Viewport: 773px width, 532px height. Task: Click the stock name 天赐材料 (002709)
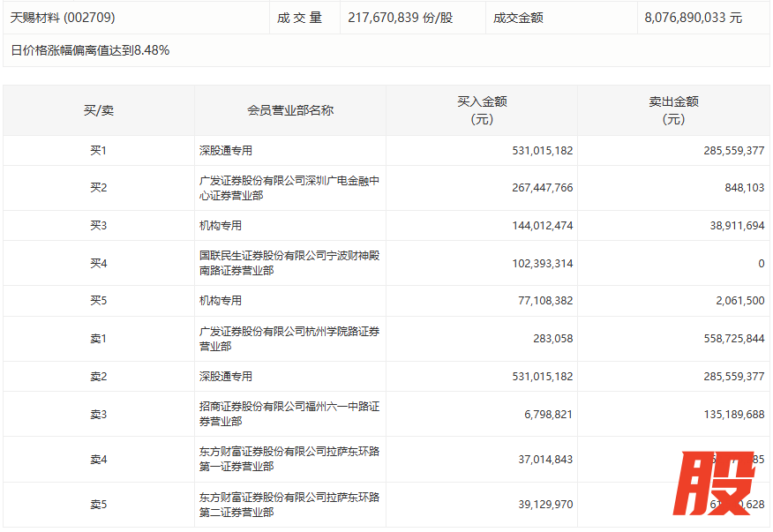63,18
